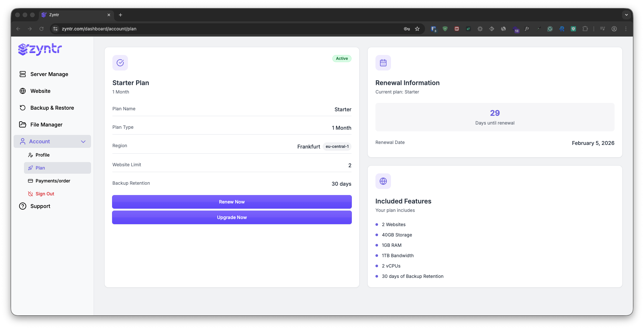The image size is (644, 329).
Task: Click the '1TB Bandwidth' feature item
Action: [398, 256]
